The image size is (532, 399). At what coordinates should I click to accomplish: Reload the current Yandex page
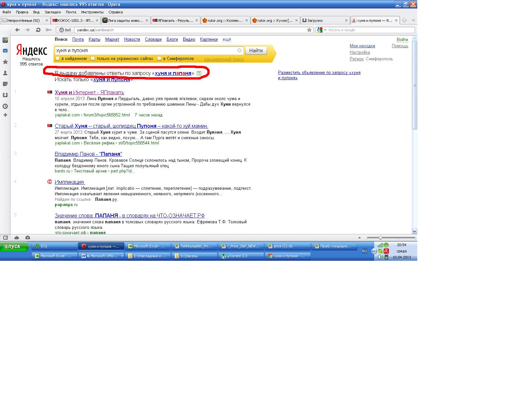tap(38, 30)
